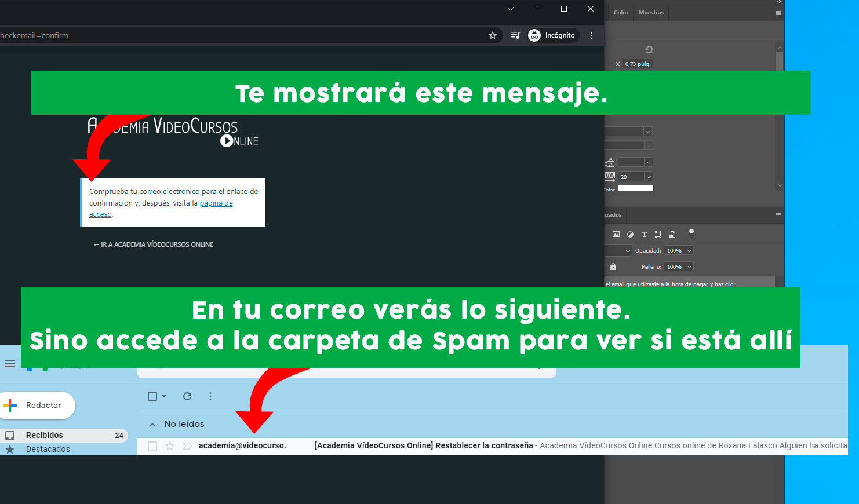The width and height of the screenshot is (859, 504).
Task: Click the Opacidad value field
Action: pyautogui.click(x=674, y=251)
